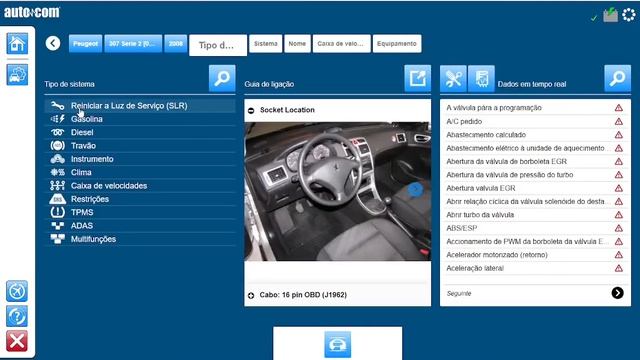This screenshot has height=360, width=640.
Task: Click the Reiniciar a Luz wrench icon
Action: tap(58, 106)
